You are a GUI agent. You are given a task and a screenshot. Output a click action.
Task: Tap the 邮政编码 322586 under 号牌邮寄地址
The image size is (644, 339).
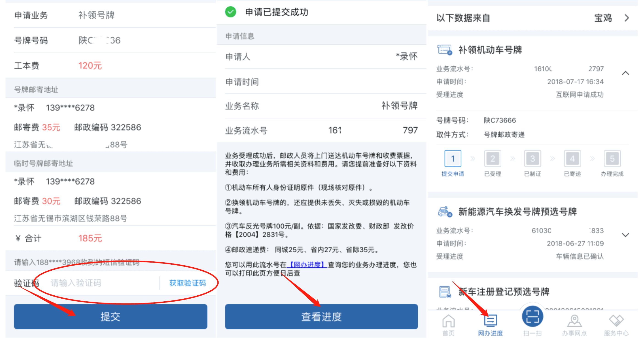coord(108,127)
